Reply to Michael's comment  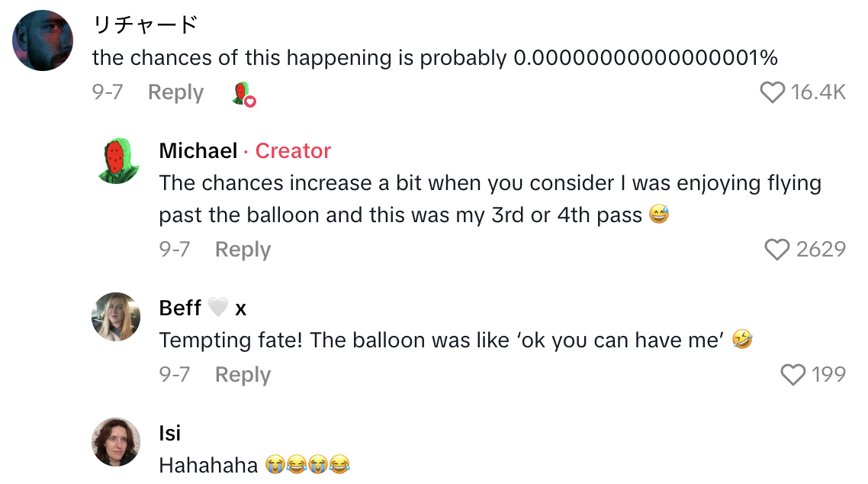(243, 250)
